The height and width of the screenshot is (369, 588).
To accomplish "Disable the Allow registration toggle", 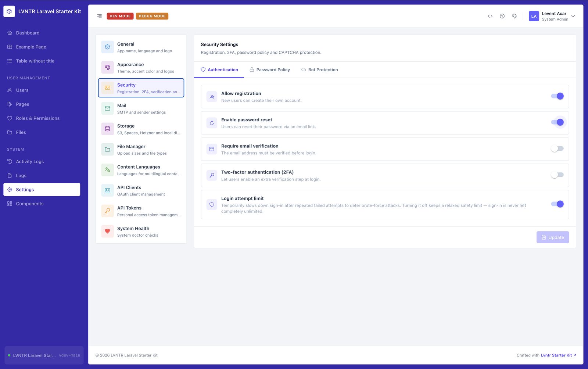I will [x=557, y=96].
